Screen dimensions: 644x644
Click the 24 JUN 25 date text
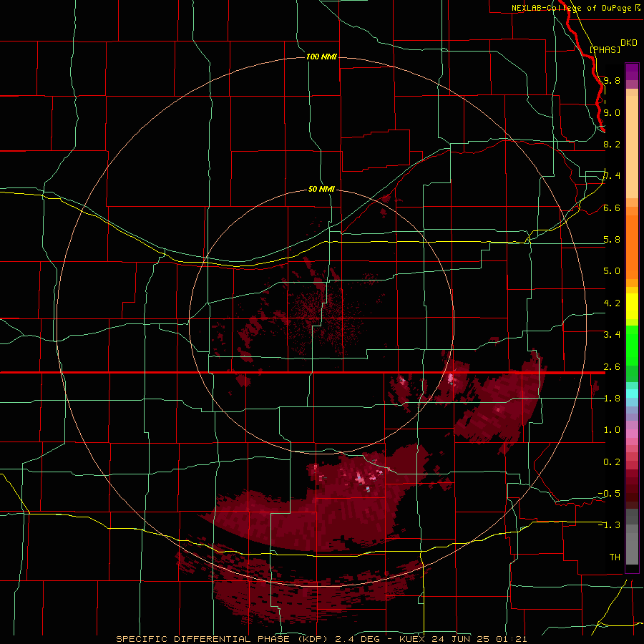click(459, 639)
